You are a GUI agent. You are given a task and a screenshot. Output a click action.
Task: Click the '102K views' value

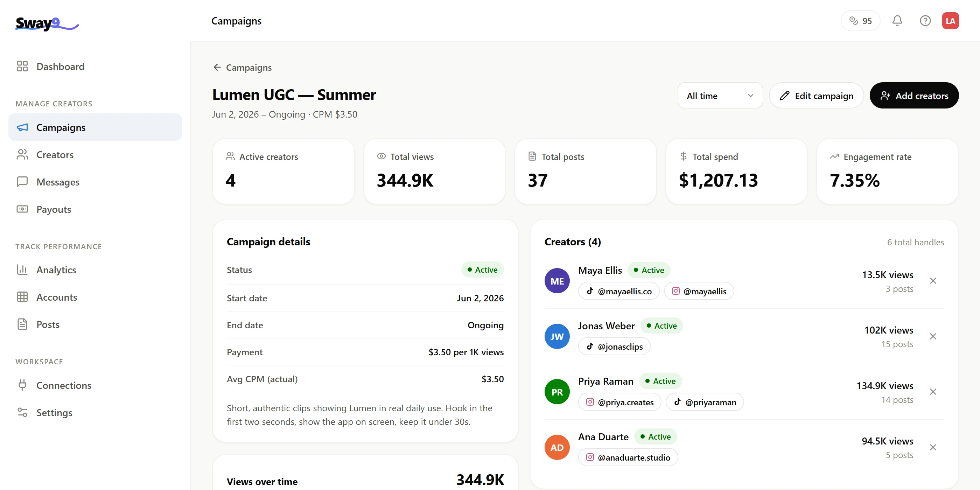pos(889,330)
